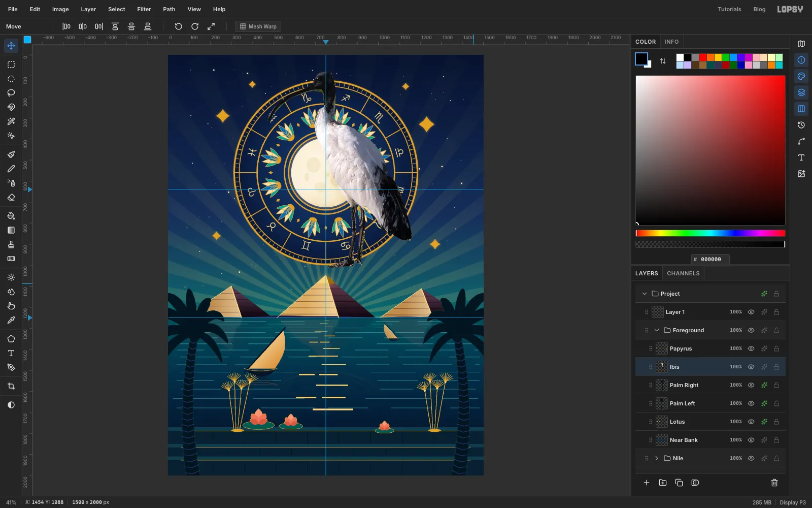Pick the red swatch in palette
812x508 pixels.
703,57
